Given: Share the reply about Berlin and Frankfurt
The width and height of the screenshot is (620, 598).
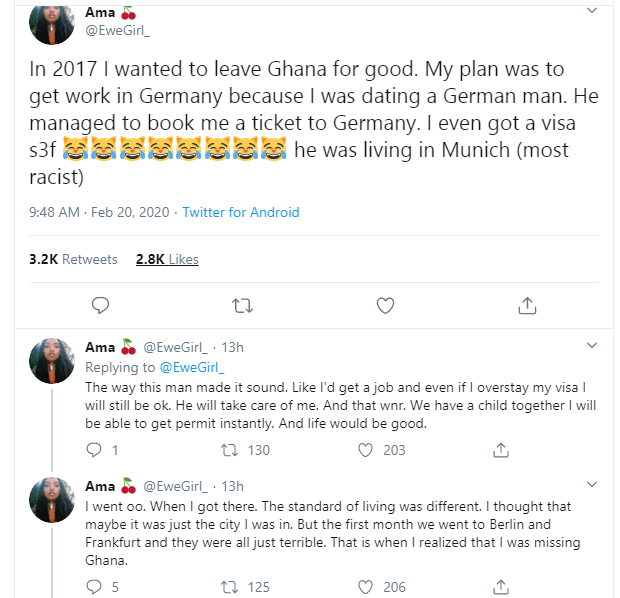Looking at the screenshot, I should click(x=501, y=587).
